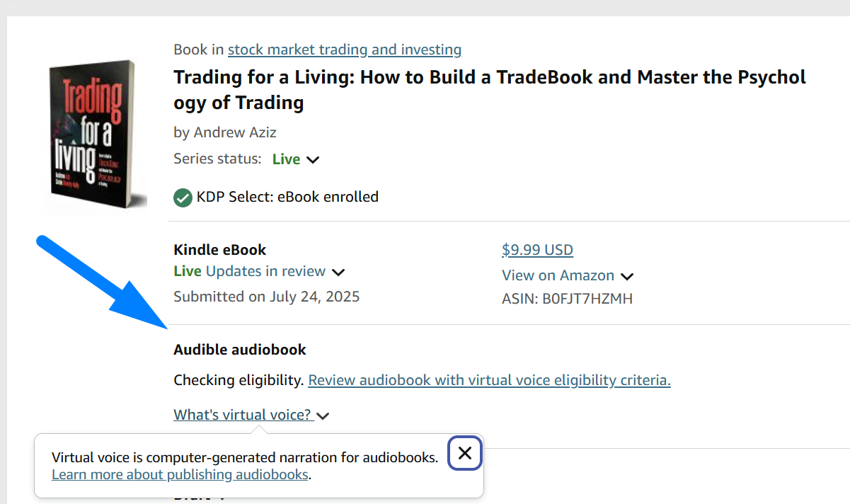Click the Kindle eBook format label
The image size is (850, 504).
(219, 250)
